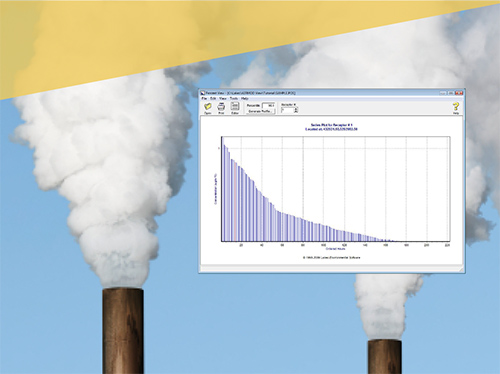This screenshot has height=374, width=500.
Task: Open help via the yellow question mark icon
Action: 456,107
